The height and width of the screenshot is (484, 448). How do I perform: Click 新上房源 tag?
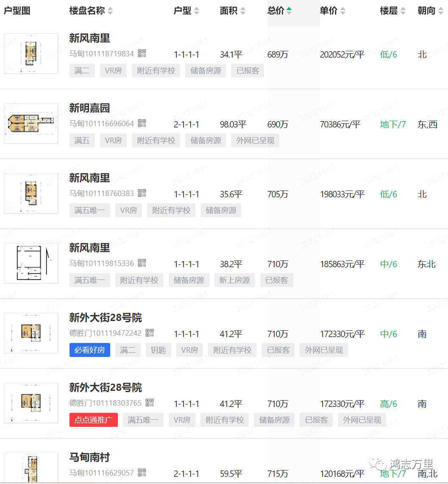(x=234, y=280)
